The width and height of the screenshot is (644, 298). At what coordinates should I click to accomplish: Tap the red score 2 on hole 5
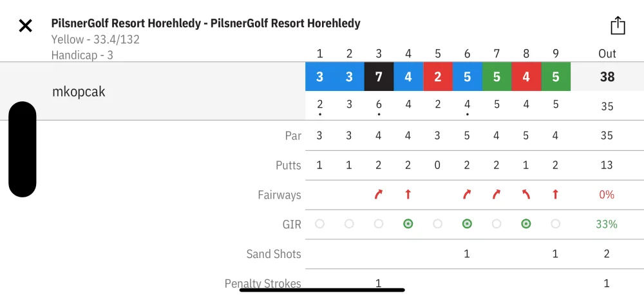click(x=438, y=77)
